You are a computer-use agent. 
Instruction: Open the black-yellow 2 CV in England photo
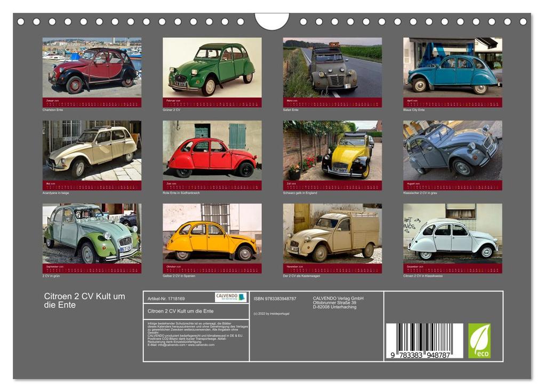click(332, 150)
